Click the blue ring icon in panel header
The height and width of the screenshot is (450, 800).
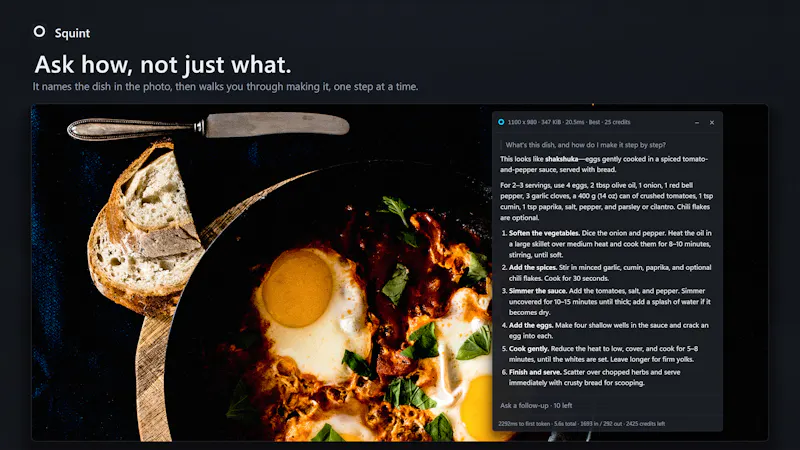[x=501, y=122]
